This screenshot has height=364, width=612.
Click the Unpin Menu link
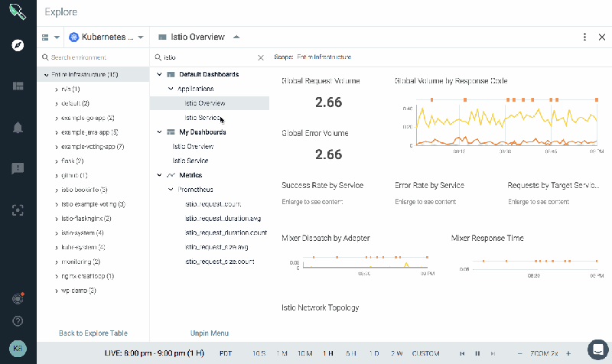point(210,333)
